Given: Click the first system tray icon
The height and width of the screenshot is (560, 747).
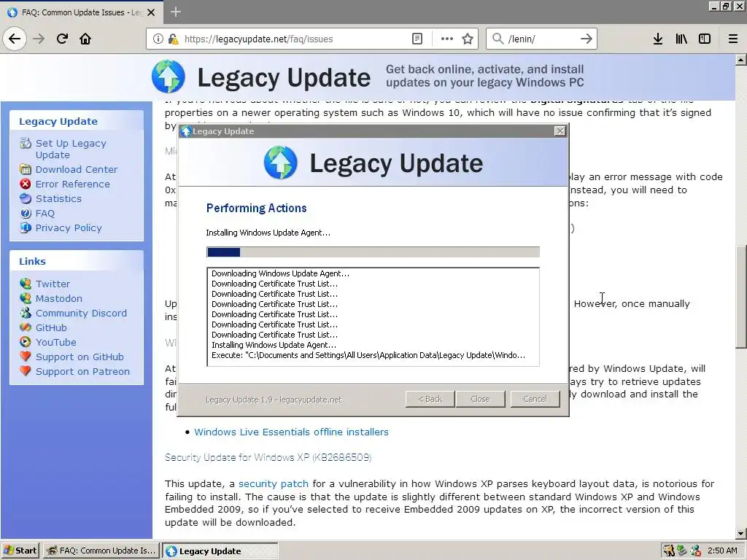Looking at the screenshot, I should coord(669,551).
